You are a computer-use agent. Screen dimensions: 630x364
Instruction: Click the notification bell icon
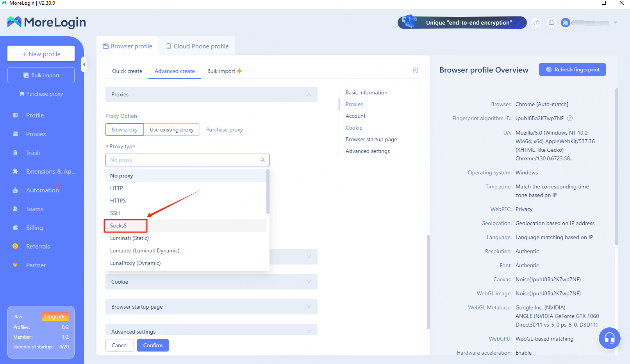pos(551,23)
